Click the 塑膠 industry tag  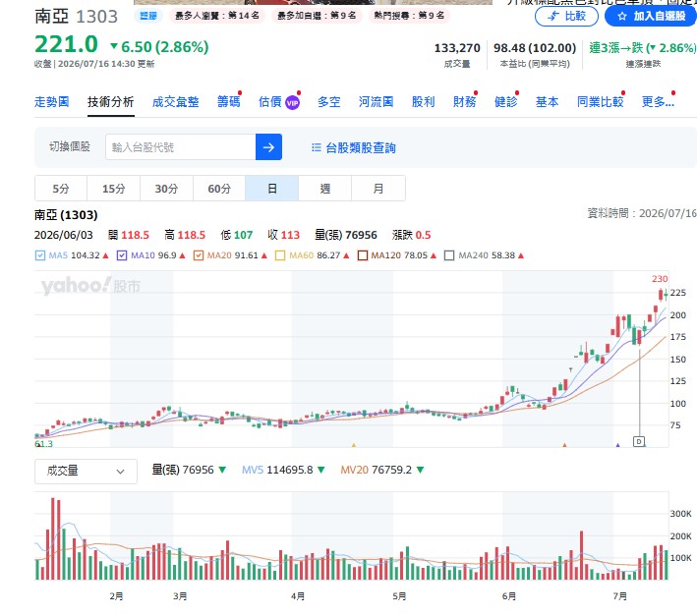pos(148,16)
